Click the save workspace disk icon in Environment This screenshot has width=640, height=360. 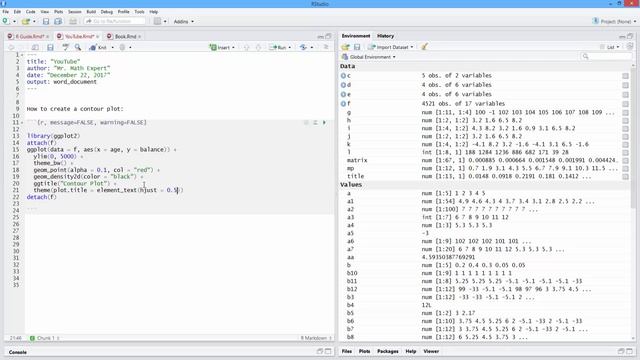pos(357,47)
